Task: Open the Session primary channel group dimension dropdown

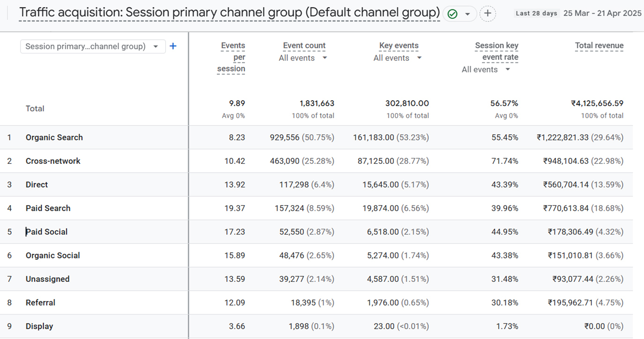Action: [x=93, y=46]
